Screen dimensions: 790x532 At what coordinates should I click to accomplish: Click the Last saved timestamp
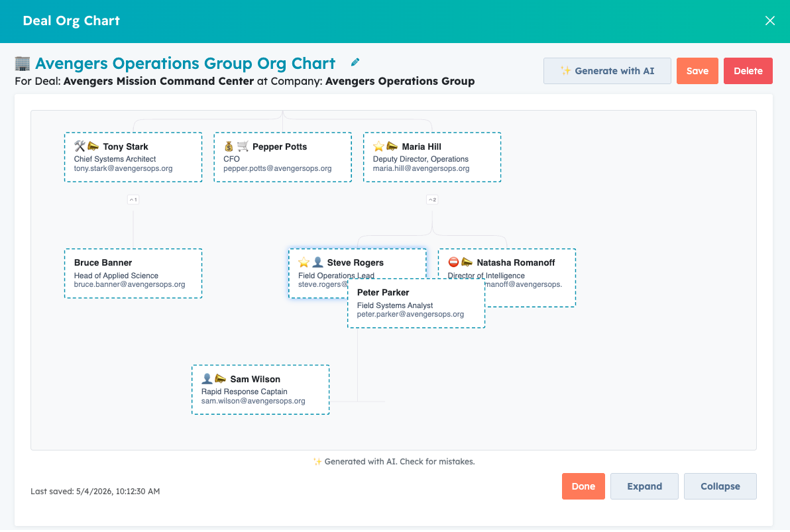tap(95, 491)
